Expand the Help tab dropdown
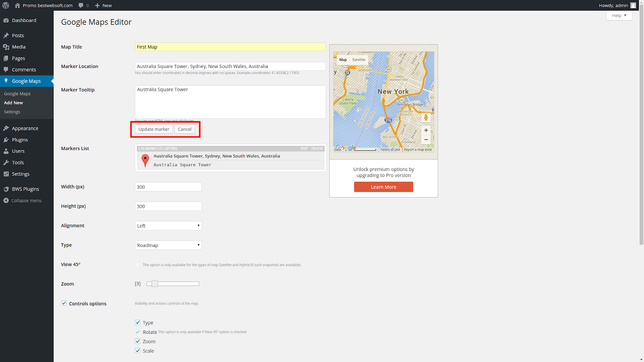This screenshot has height=362, width=644. pos(619,15)
